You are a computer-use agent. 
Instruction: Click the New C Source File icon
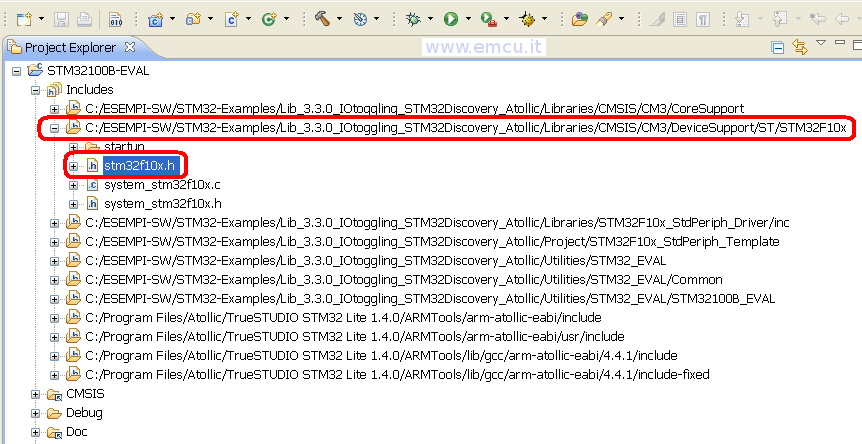pos(231,19)
